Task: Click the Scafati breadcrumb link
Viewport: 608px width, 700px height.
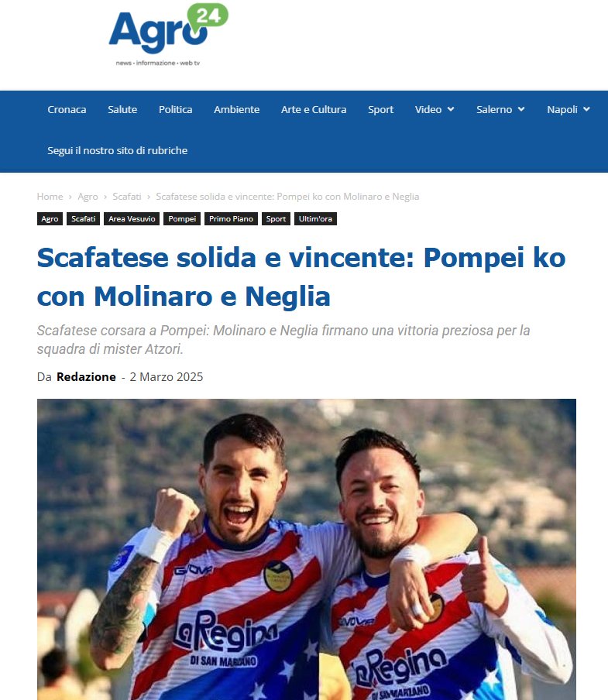Action: point(127,197)
